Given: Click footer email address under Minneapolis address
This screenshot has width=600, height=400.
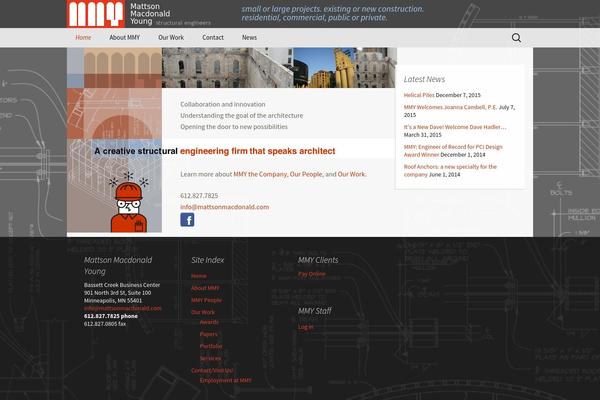Looking at the screenshot, I should point(123,308).
